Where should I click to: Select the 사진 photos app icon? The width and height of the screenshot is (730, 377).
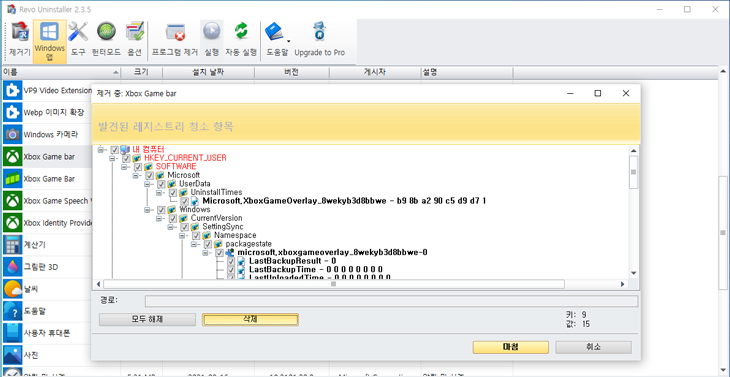pyautogui.click(x=12, y=355)
